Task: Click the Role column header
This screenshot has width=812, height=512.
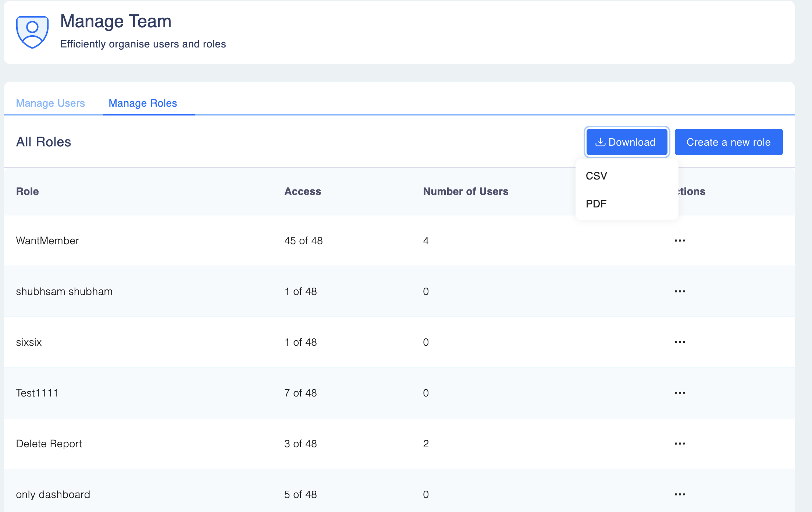Action: (28, 191)
